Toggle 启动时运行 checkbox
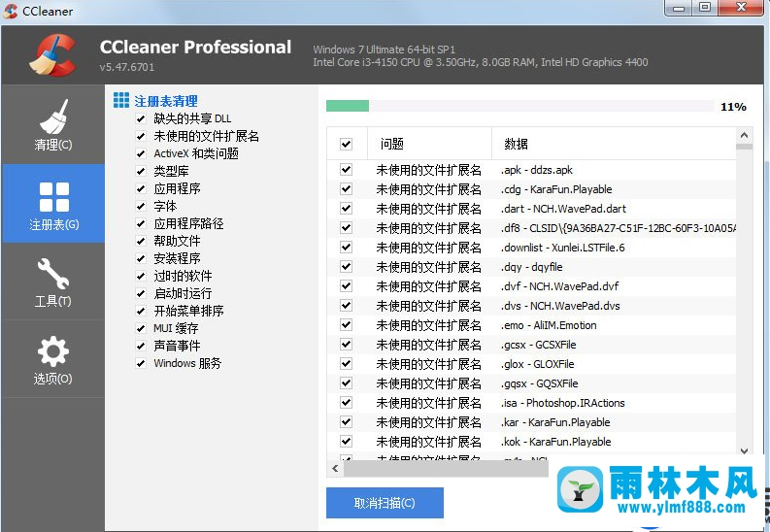The height and width of the screenshot is (532, 770). [141, 293]
